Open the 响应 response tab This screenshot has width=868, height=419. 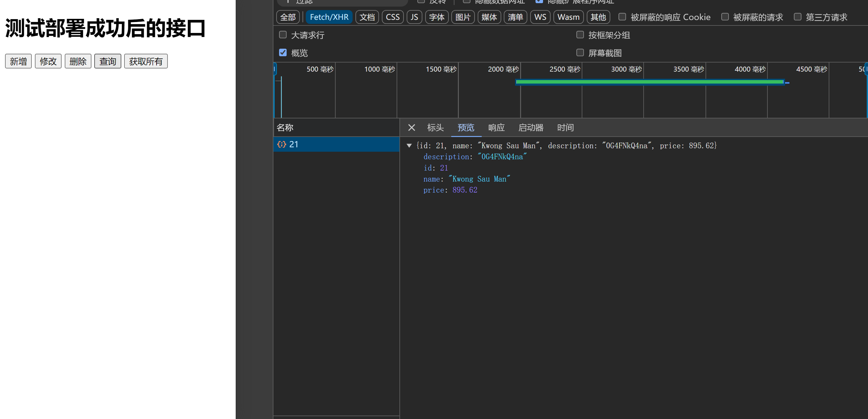point(496,128)
